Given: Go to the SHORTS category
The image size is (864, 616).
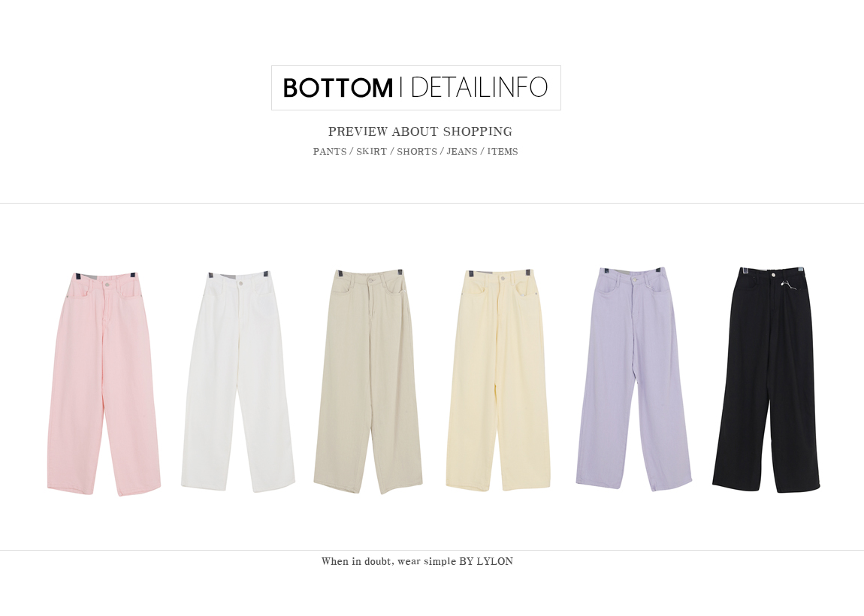Looking at the screenshot, I should tap(416, 152).
